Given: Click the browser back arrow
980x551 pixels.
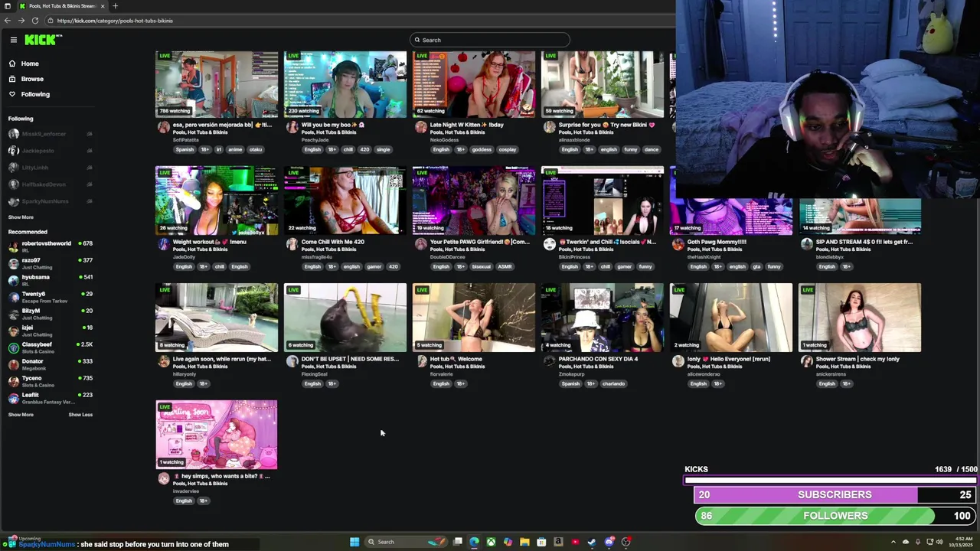Looking at the screenshot, I should (x=8, y=21).
